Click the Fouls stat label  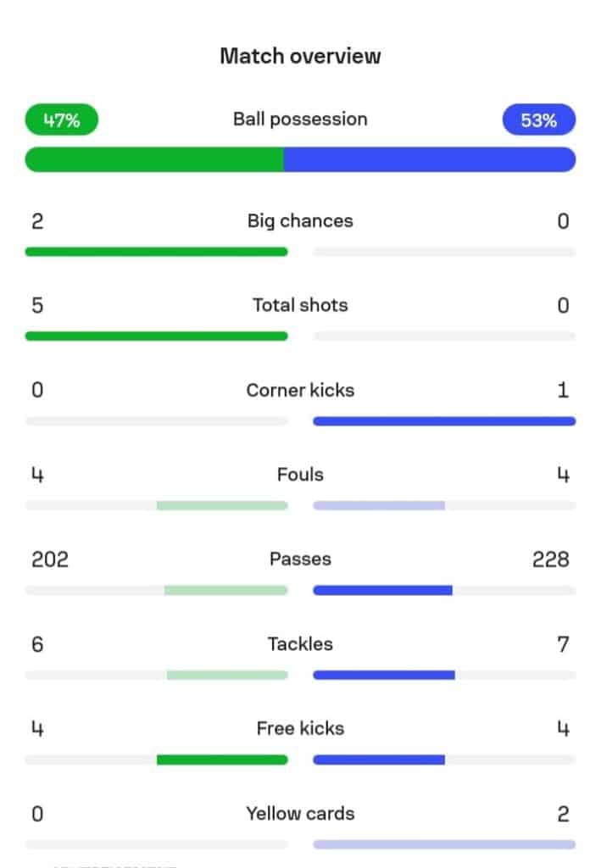pyautogui.click(x=300, y=475)
